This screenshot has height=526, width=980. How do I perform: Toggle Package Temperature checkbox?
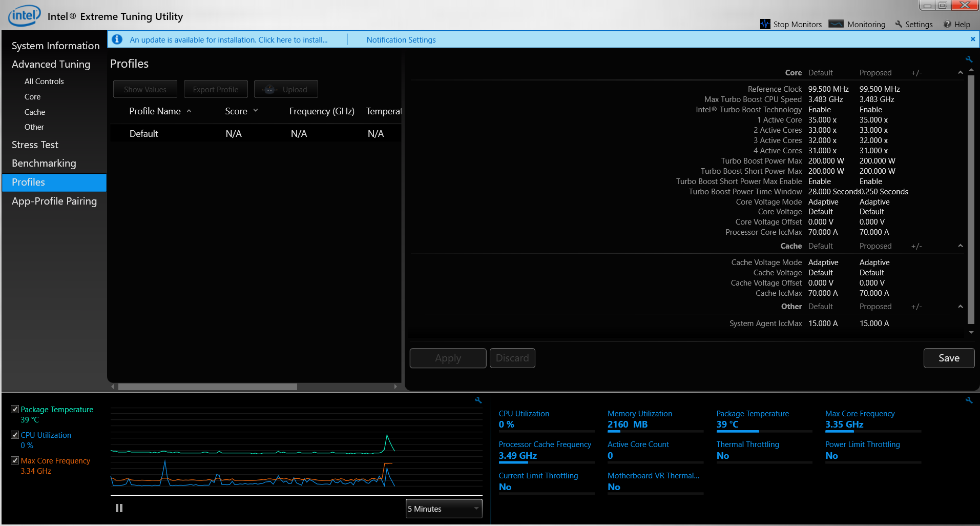tap(15, 409)
